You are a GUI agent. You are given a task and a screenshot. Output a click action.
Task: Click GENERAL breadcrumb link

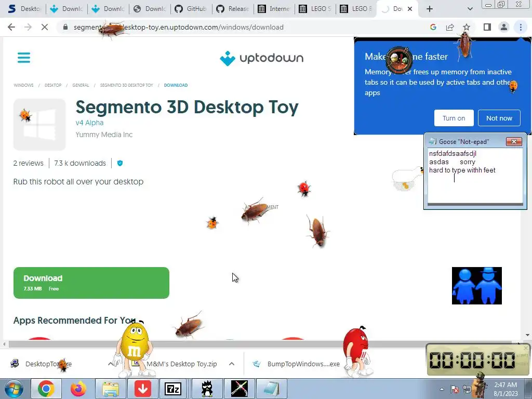[x=81, y=85]
